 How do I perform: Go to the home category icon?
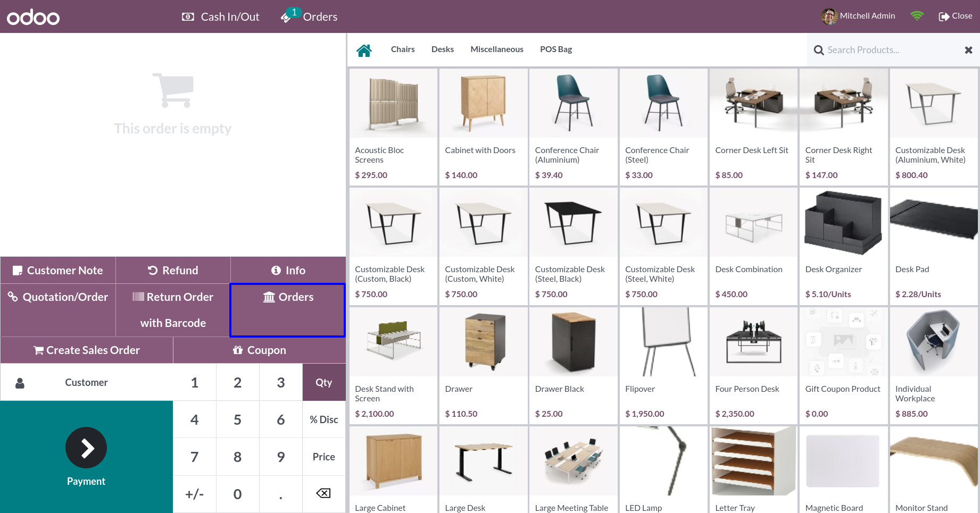point(364,50)
